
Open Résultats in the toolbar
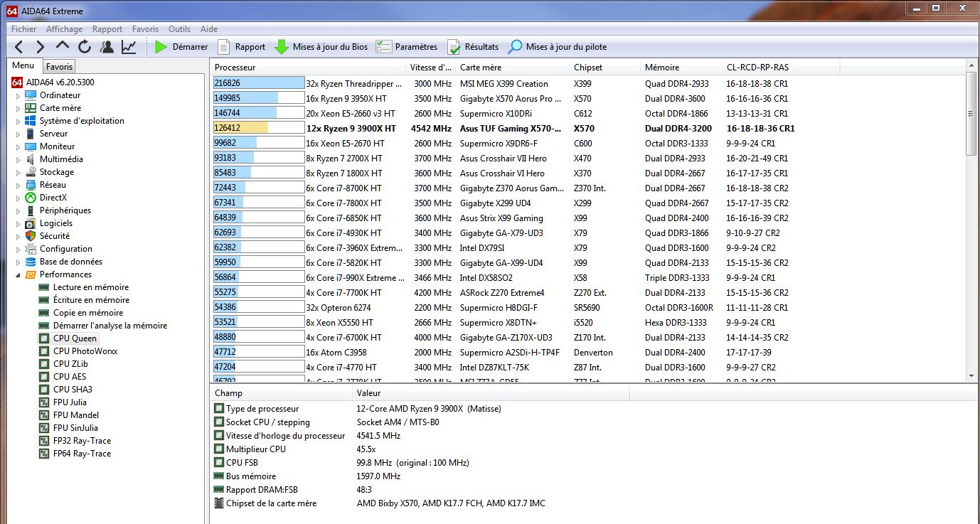coord(474,47)
